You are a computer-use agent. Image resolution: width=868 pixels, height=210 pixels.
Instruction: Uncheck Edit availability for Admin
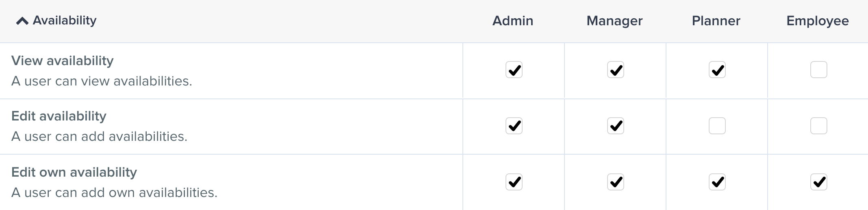(x=514, y=126)
